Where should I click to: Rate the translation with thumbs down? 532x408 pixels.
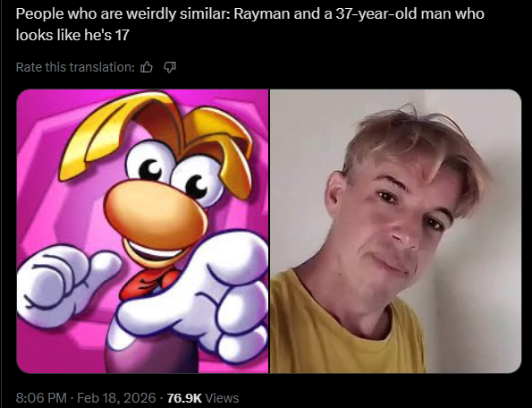coord(170,67)
